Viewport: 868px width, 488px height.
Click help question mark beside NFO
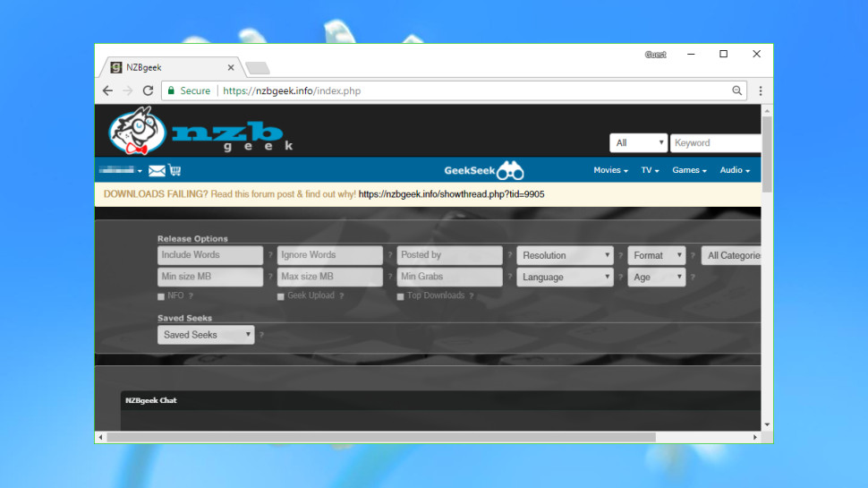point(191,295)
